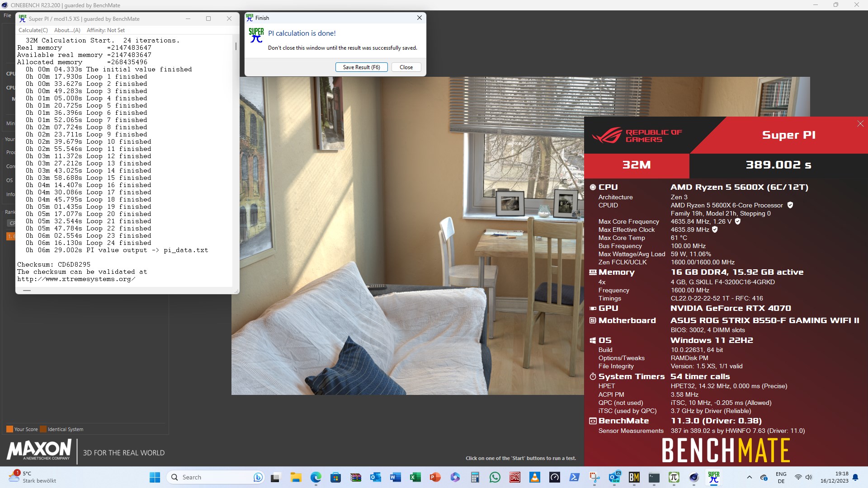
Task: Click the Checksum: CD6D8295 line
Action: 54,264
